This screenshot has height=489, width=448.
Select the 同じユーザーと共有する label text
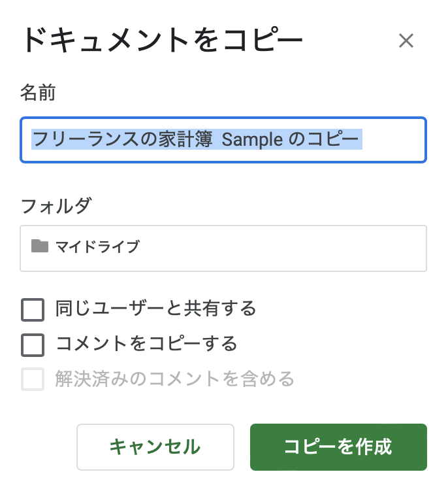click(156, 309)
